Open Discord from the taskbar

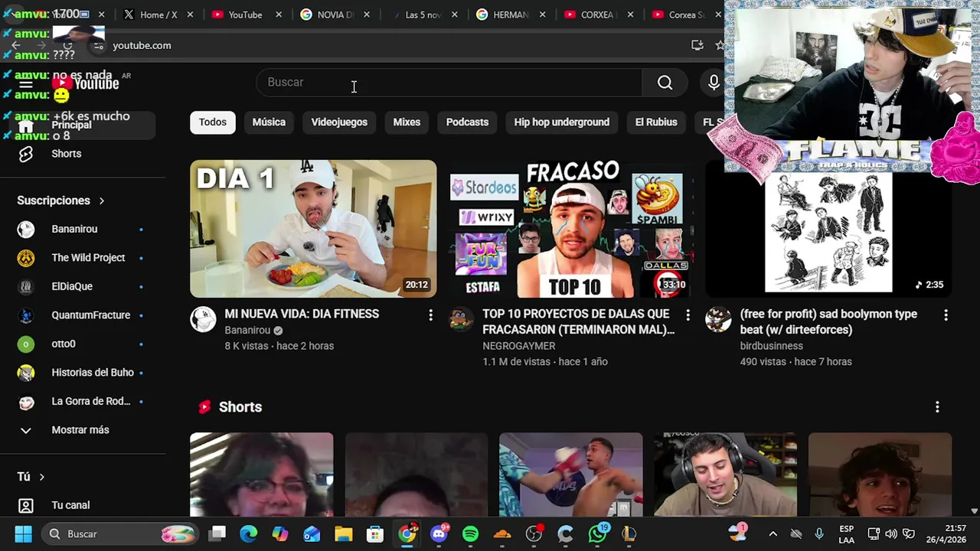coord(439,533)
